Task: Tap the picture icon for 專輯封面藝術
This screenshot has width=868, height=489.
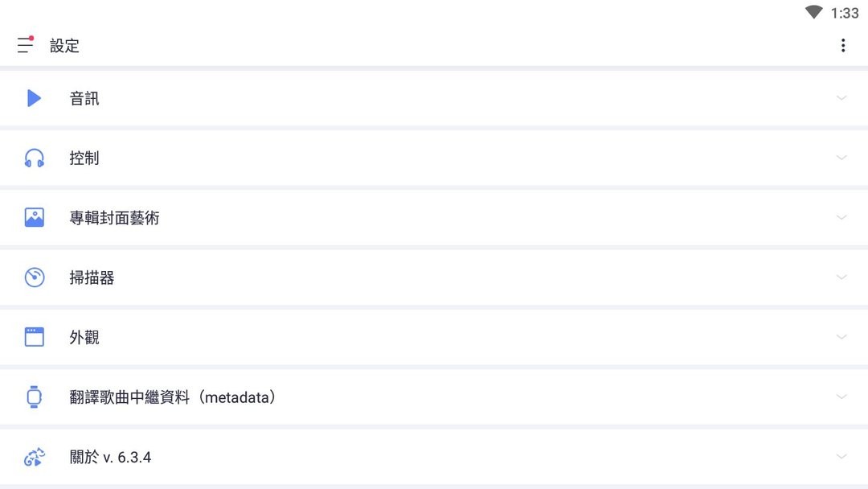Action: [x=34, y=218]
